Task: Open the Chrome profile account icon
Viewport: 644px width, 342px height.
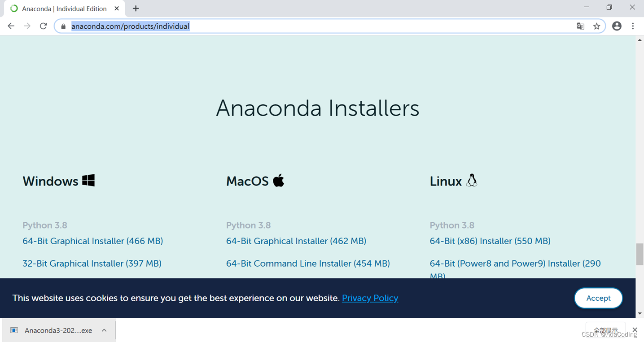Action: [617, 26]
